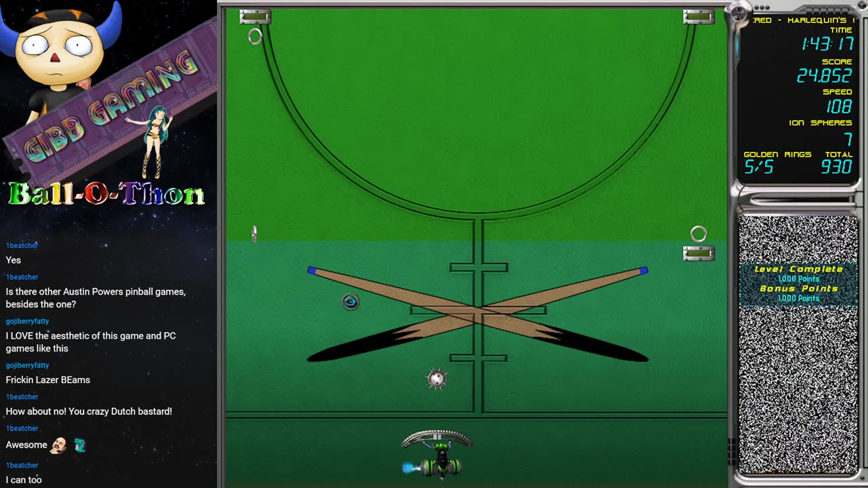Click the top-right metal brick

[698, 17]
